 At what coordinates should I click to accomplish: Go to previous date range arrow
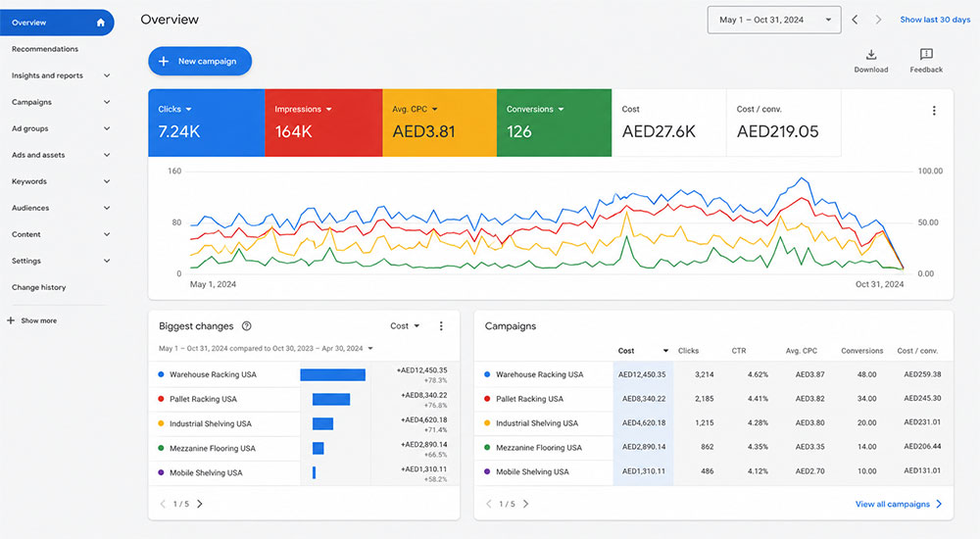coord(855,20)
